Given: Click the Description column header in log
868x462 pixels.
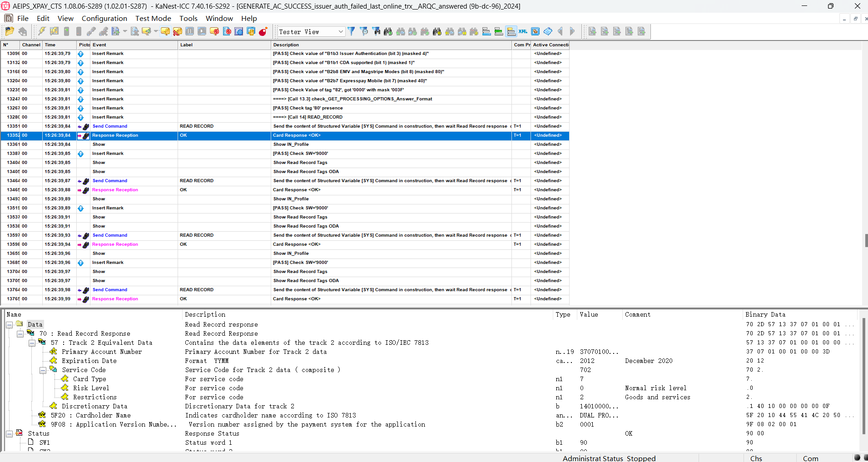Looking at the screenshot, I should click(x=286, y=45).
